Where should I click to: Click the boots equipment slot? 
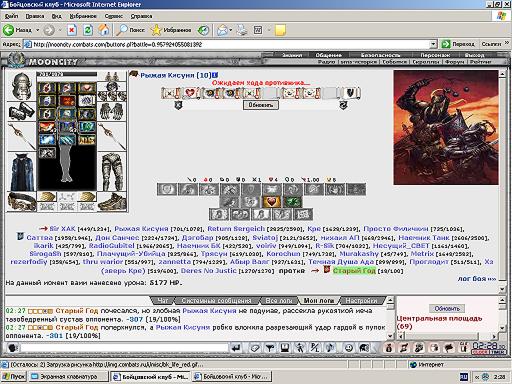pyautogui.click(x=113, y=201)
